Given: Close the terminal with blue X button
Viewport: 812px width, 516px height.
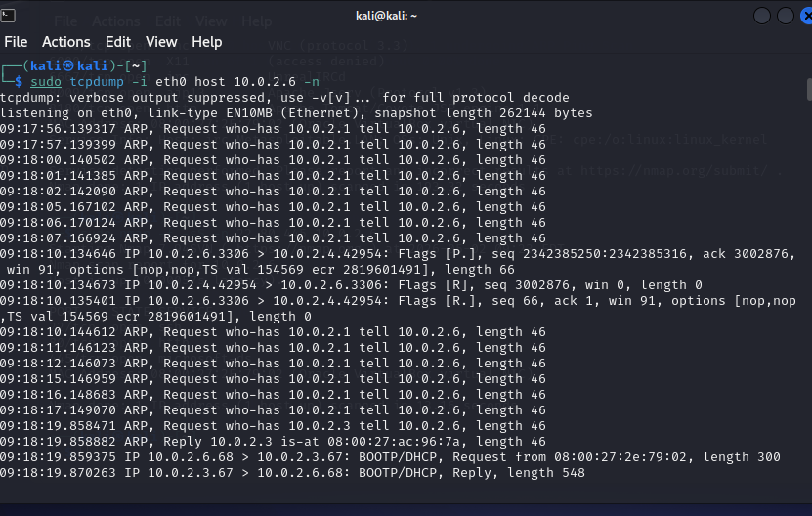Looking at the screenshot, I should point(806,16).
